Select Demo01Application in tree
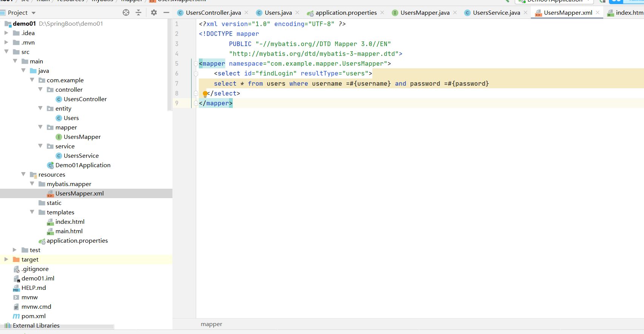 point(83,165)
